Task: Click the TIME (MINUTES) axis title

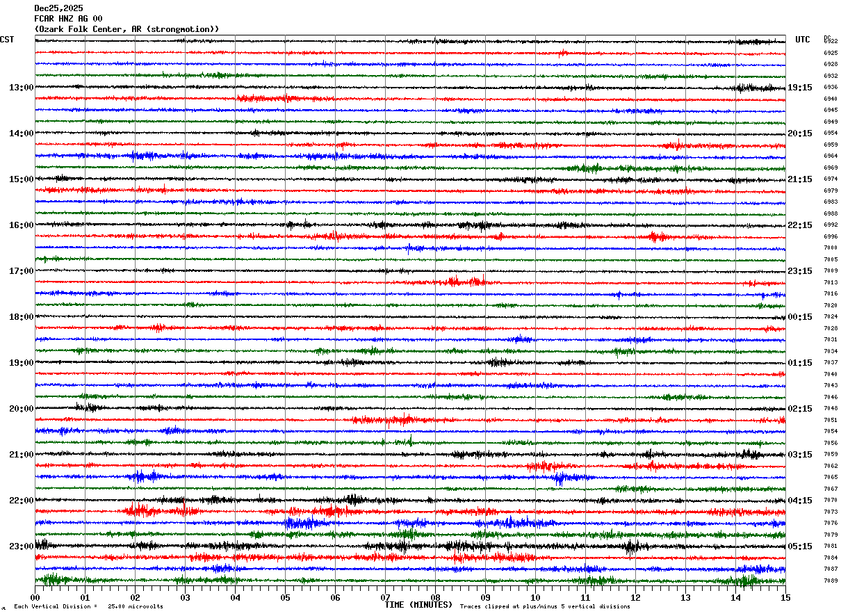Action: pos(418,605)
